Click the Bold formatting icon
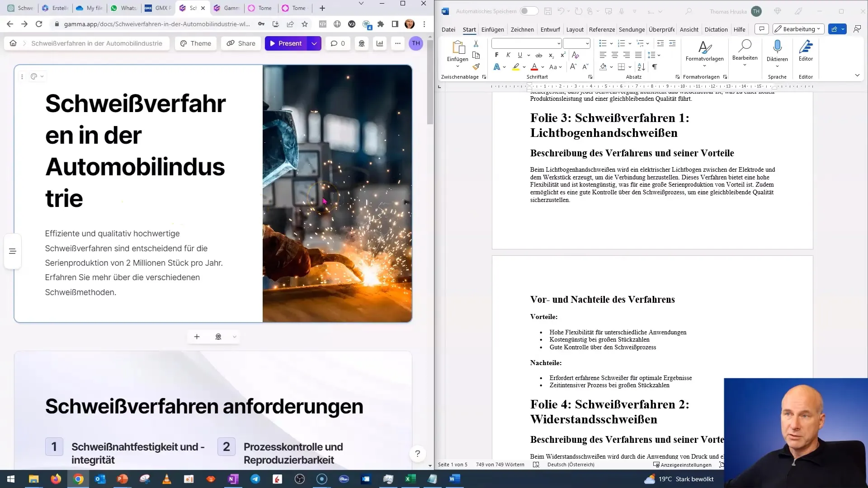The height and width of the screenshot is (488, 868). click(496, 55)
